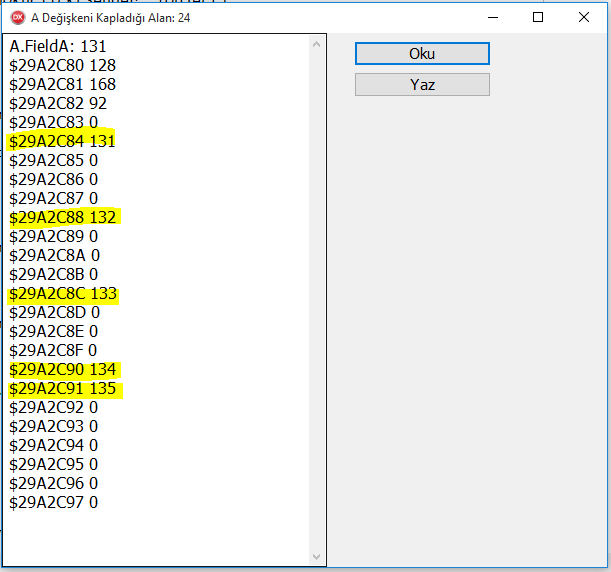Click the 'A.FieldA: 131' line

pyautogui.click(x=58, y=46)
